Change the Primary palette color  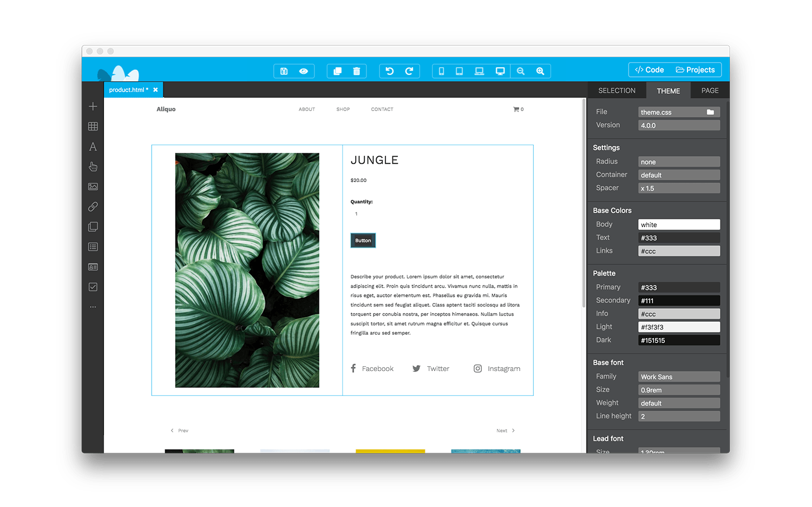(679, 287)
